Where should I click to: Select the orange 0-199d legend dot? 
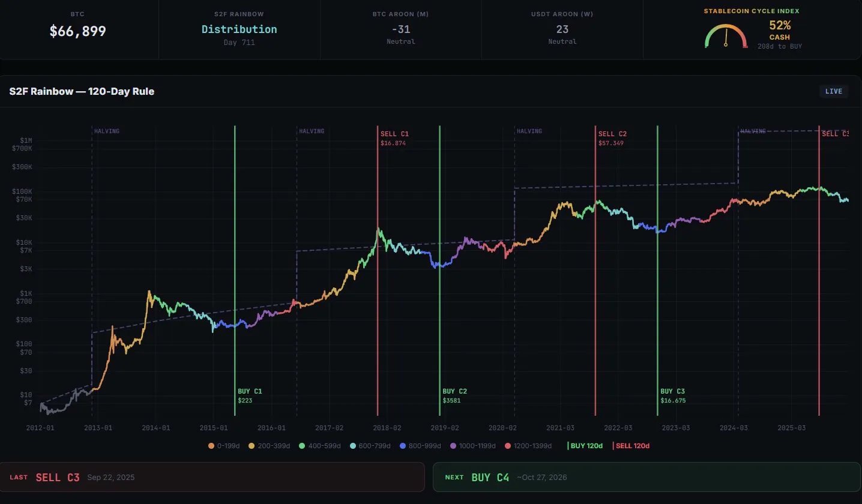(x=211, y=446)
